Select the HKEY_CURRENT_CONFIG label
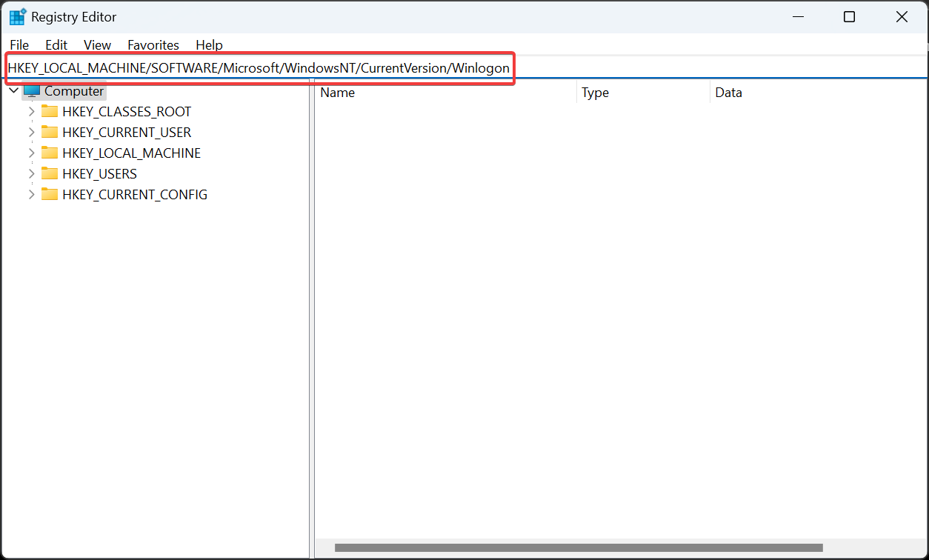This screenshot has width=929, height=560. 135,195
